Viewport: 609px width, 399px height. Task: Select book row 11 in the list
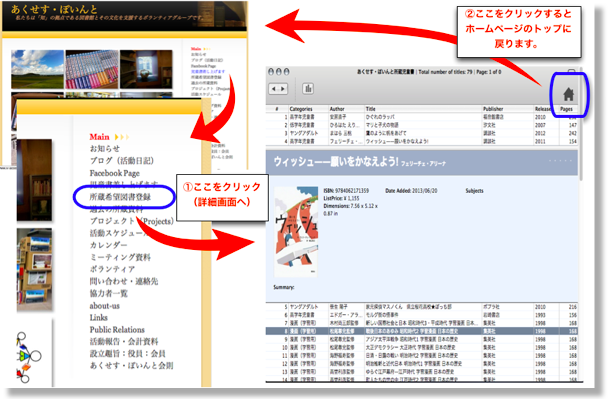click(422, 356)
